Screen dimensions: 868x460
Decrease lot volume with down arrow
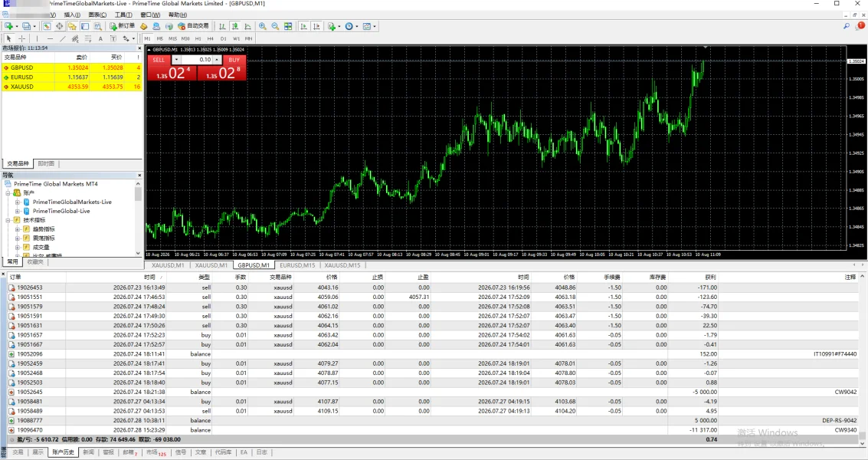(x=176, y=60)
